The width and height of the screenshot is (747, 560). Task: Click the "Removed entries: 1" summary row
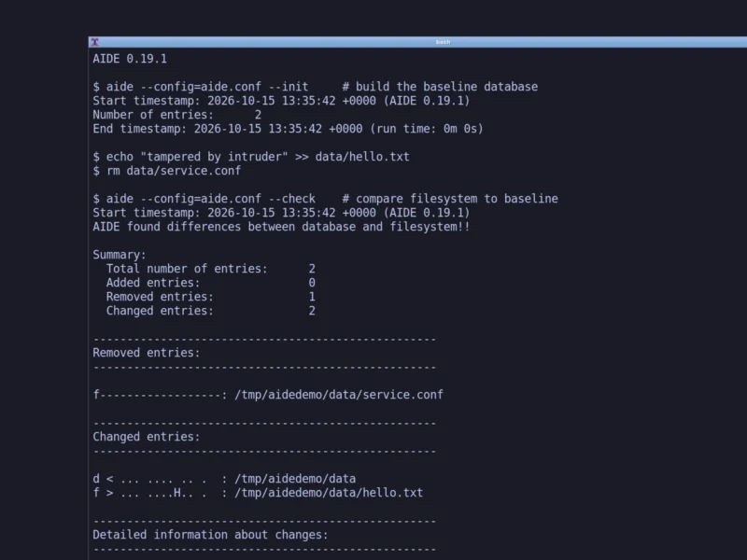tap(211, 297)
